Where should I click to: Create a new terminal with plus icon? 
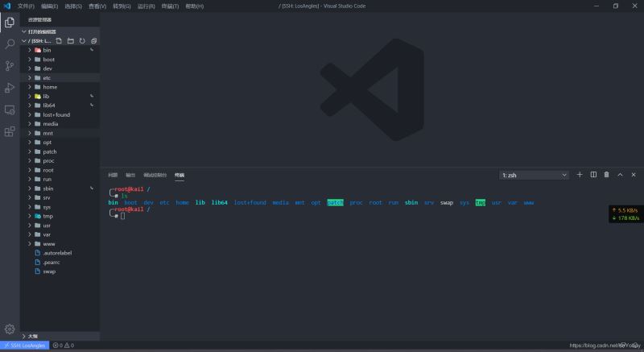point(580,175)
